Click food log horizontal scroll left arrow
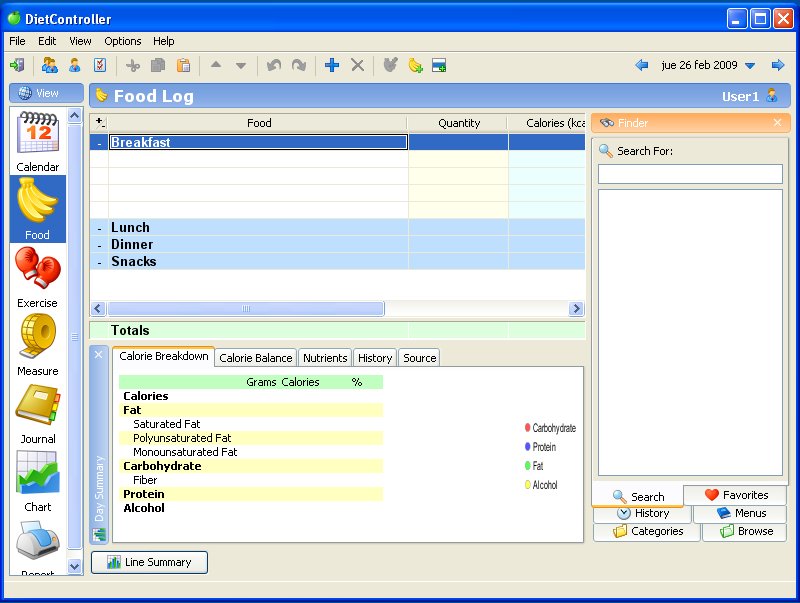800x603 pixels. [98, 308]
